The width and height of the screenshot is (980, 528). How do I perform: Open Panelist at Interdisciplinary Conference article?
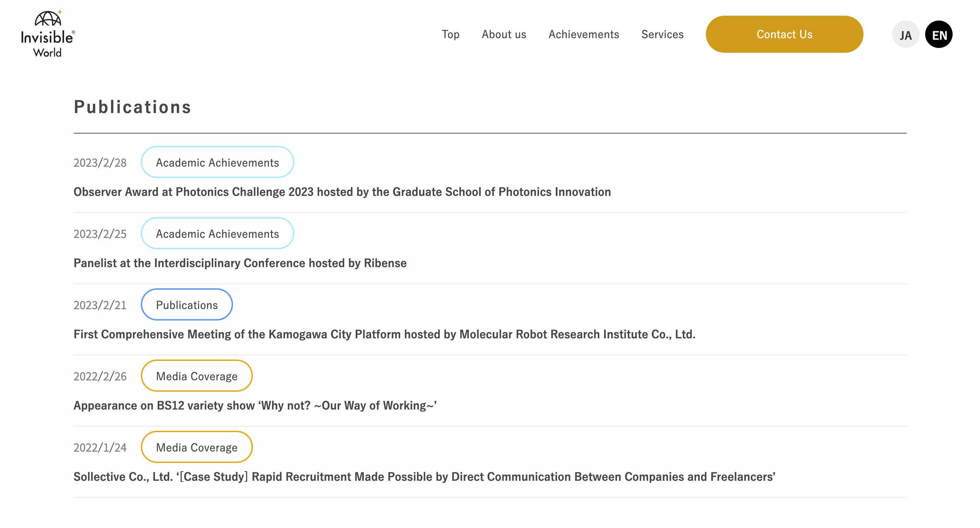tap(240, 263)
